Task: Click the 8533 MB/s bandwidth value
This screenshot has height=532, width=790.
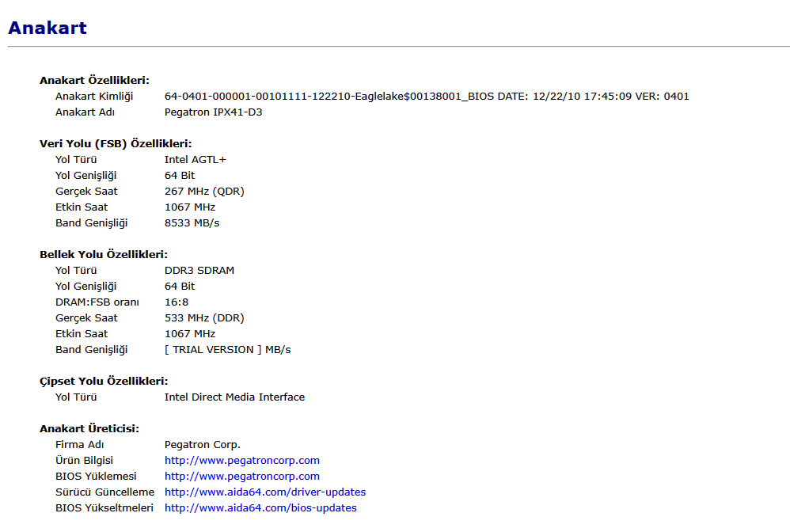Action: click(x=192, y=222)
